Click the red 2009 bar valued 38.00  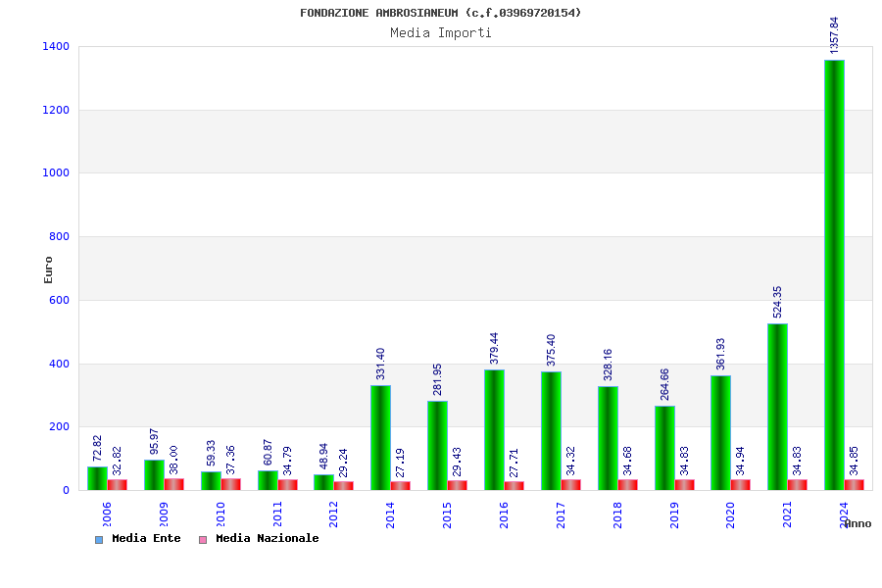coord(173,484)
